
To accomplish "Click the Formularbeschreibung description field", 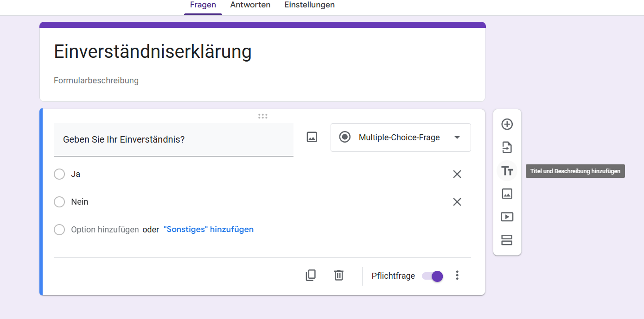I will (x=96, y=81).
